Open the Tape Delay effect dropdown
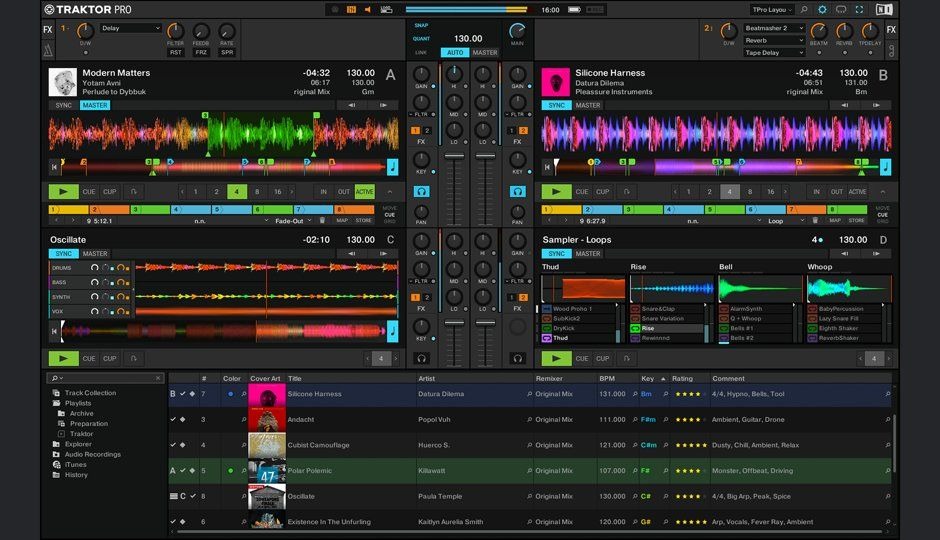 pos(774,53)
